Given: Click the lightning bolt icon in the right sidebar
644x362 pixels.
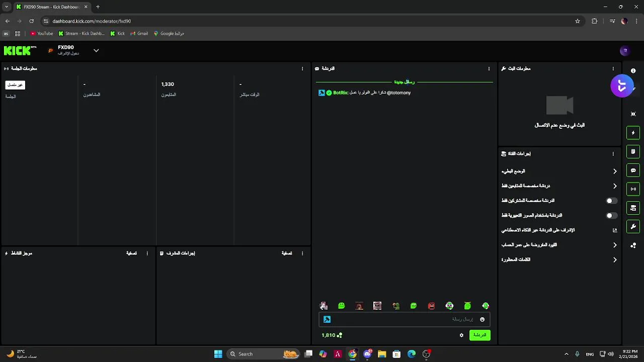Looking at the screenshot, I should [x=633, y=133].
